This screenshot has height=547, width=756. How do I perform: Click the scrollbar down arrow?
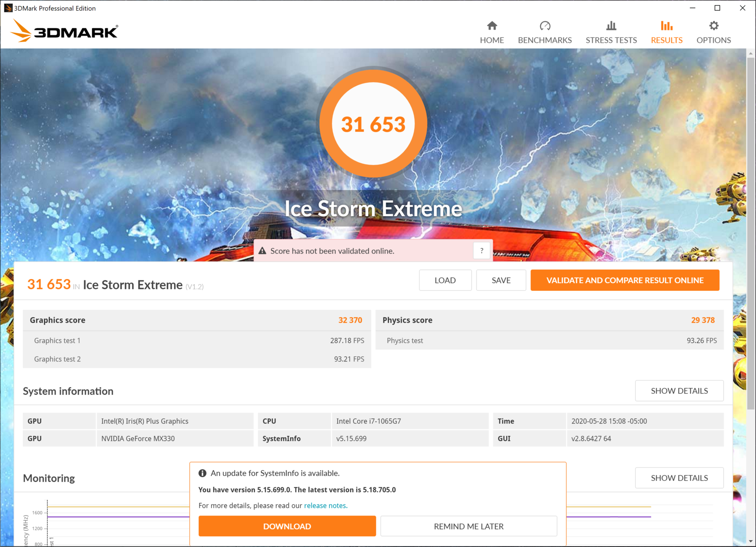coord(751,542)
